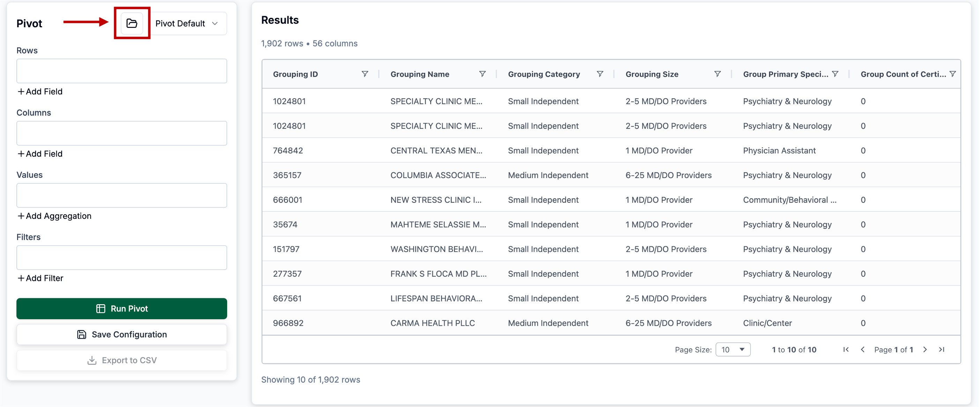Go to the next results page
Screen dimensions: 980x407
(x=925, y=349)
